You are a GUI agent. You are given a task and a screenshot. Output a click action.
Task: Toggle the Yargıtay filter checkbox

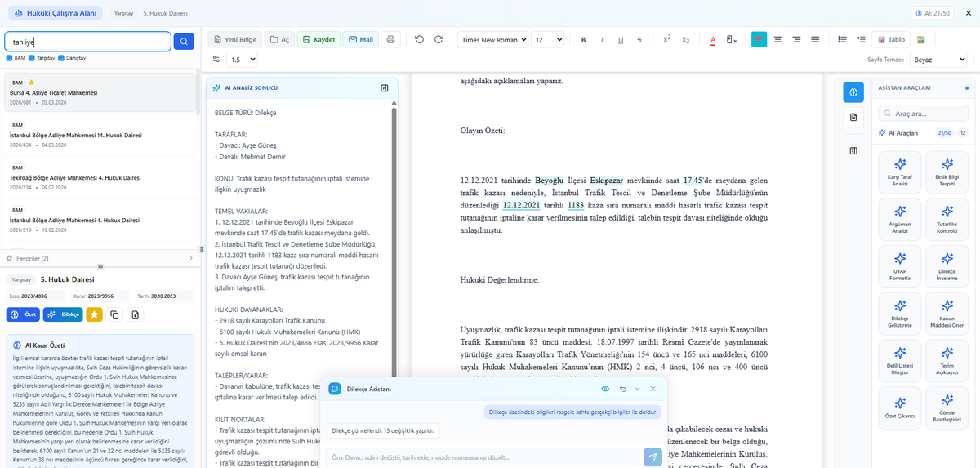[x=32, y=58]
